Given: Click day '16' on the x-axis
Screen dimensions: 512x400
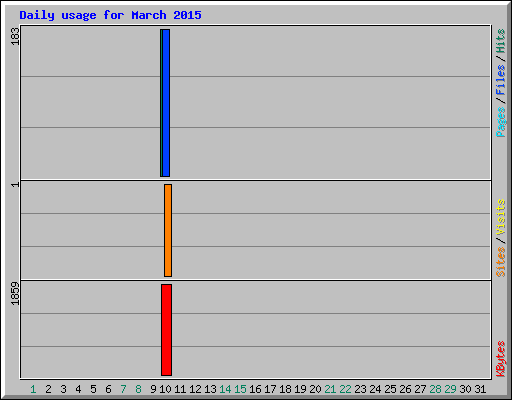Looking at the screenshot, I should click(255, 389).
